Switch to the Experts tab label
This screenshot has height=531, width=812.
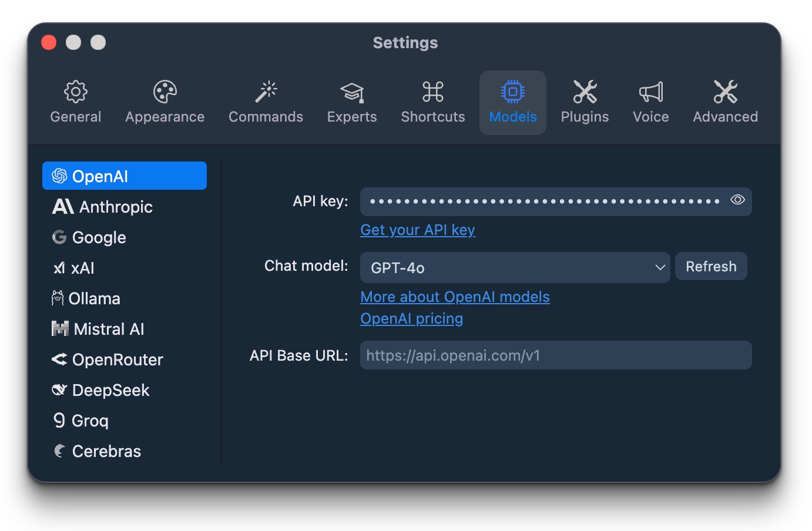(352, 117)
